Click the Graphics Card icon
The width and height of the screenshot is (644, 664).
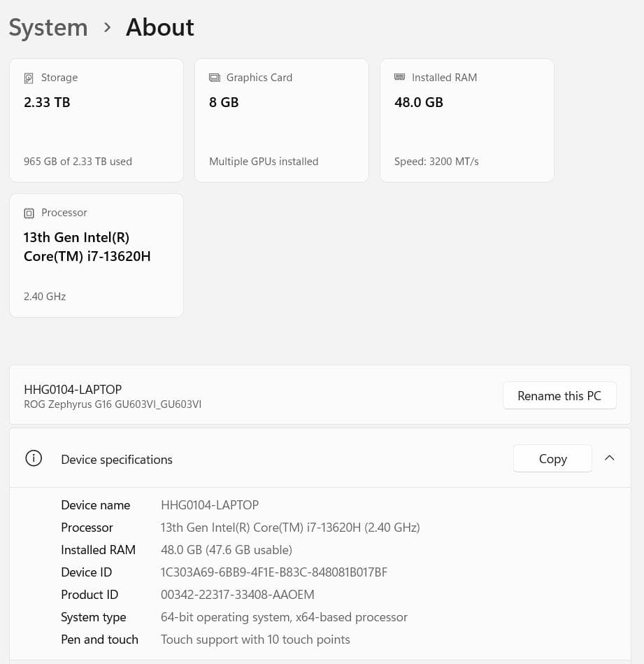[x=214, y=78]
